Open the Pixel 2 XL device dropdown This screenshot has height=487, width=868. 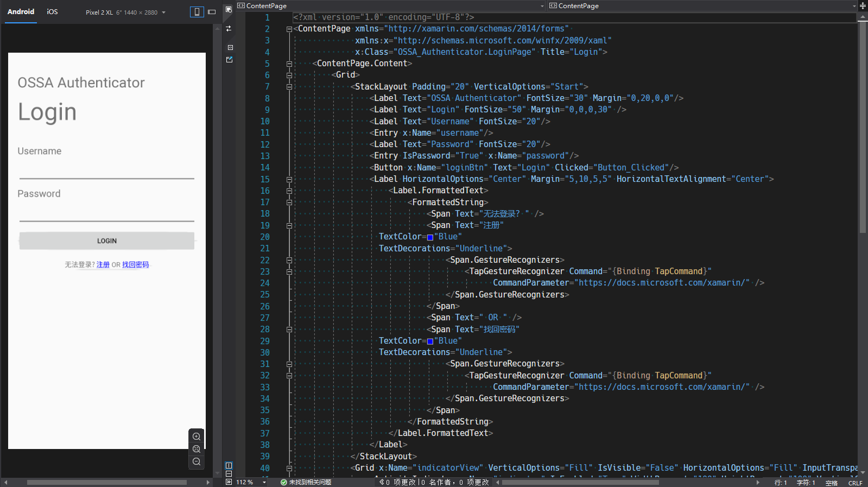(125, 12)
